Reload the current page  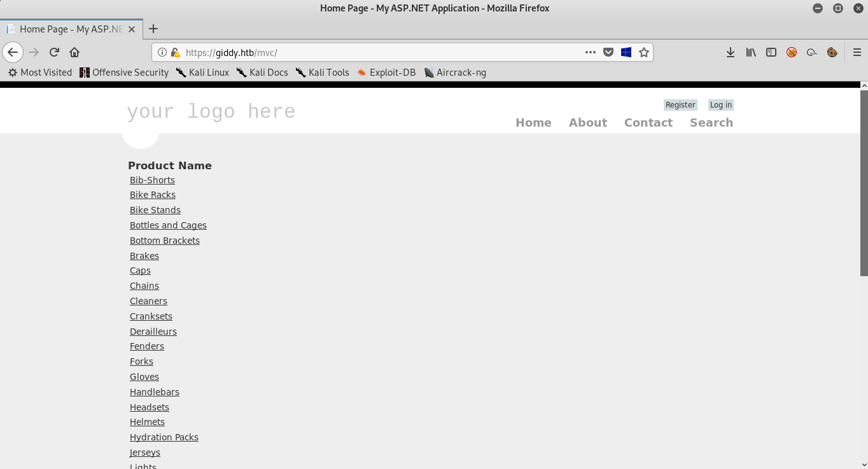(54, 52)
